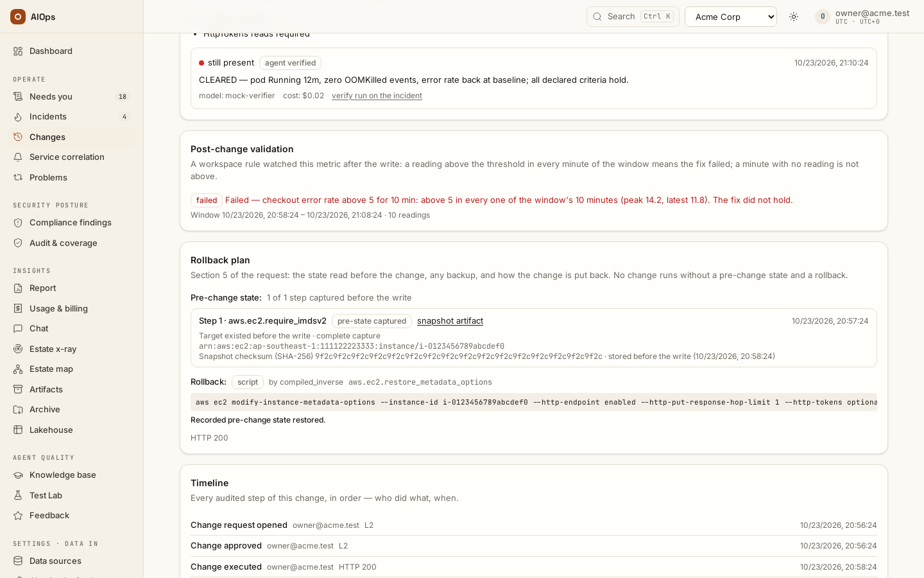Open the snapshot artifact link
Viewport: 924px width, 578px height.
click(x=450, y=321)
